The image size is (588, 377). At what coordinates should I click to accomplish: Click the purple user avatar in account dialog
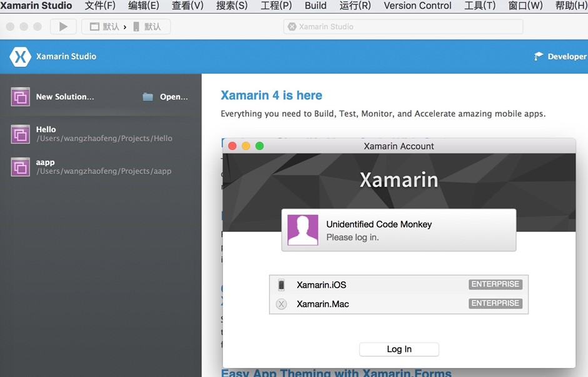click(x=303, y=230)
